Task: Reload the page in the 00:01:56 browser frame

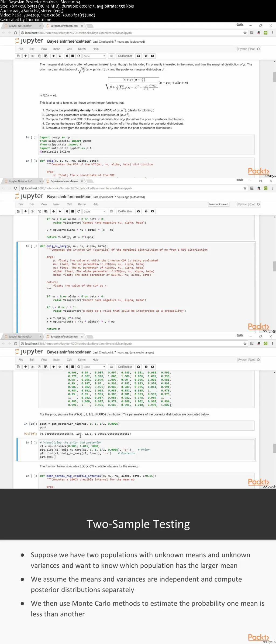Action: pos(16,33)
